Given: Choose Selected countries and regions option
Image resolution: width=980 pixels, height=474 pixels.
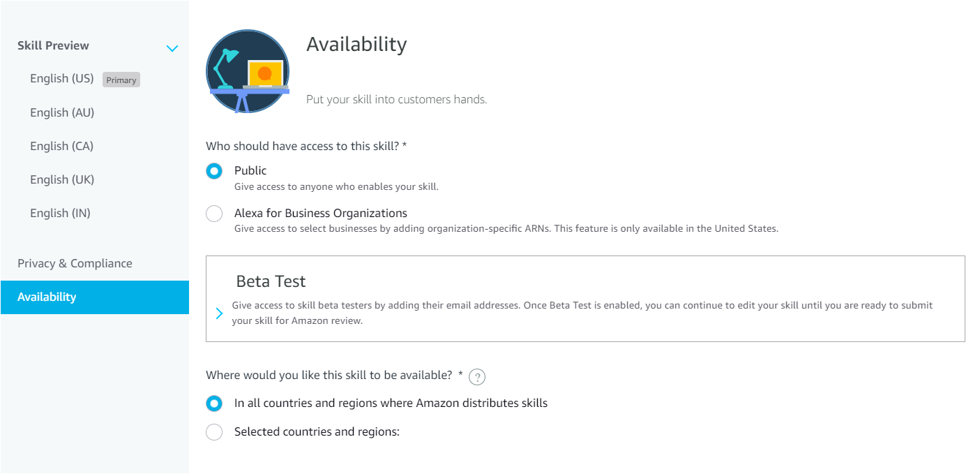Looking at the screenshot, I should point(214,431).
